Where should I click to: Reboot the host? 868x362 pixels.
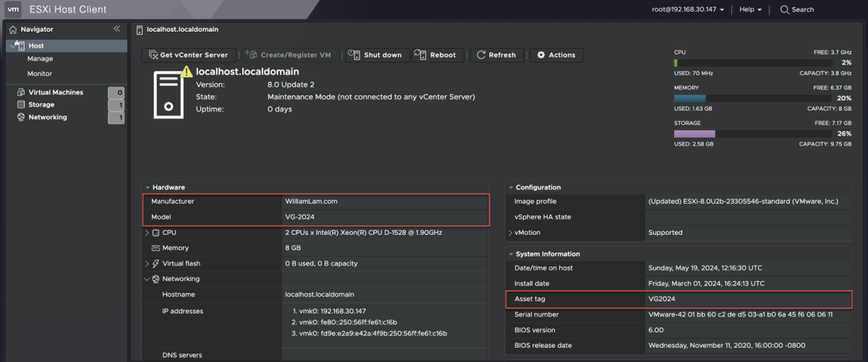(438, 55)
